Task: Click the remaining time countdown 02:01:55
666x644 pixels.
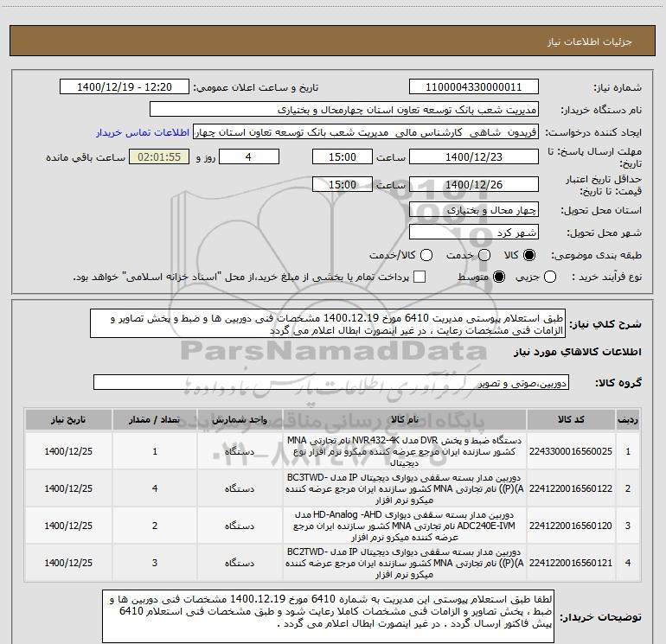Action: coord(159,157)
